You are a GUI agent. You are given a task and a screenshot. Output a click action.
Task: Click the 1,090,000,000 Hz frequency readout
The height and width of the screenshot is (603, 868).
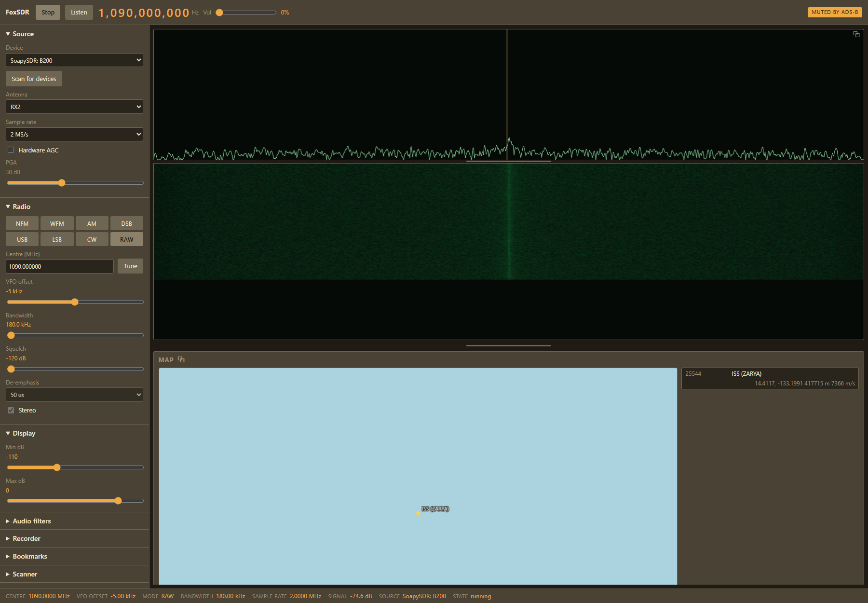pyautogui.click(x=144, y=13)
